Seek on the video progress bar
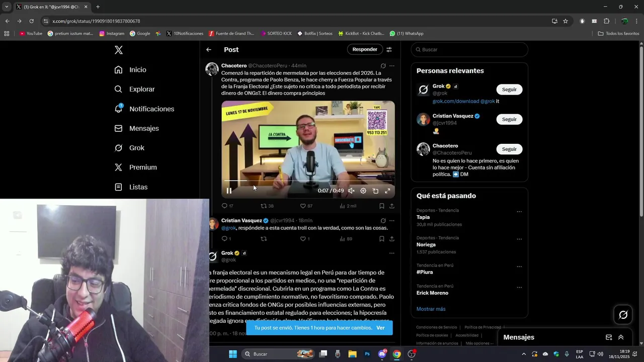 point(308,180)
